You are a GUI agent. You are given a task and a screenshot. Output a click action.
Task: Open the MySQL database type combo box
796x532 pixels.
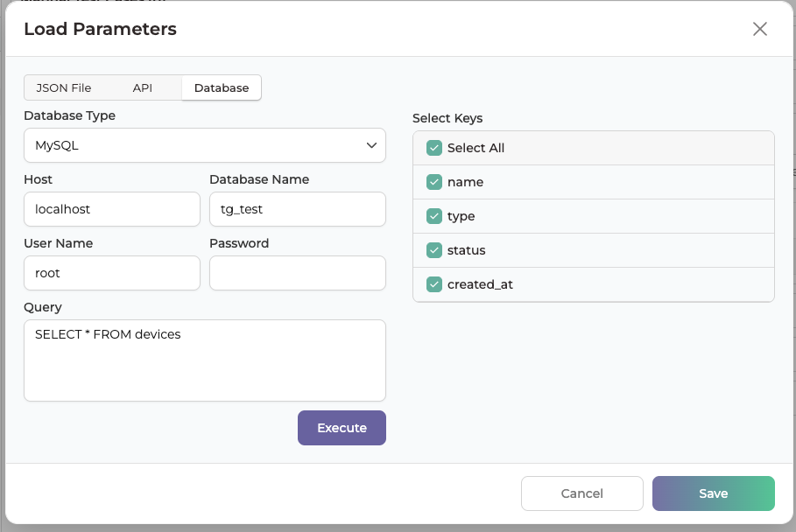205,145
